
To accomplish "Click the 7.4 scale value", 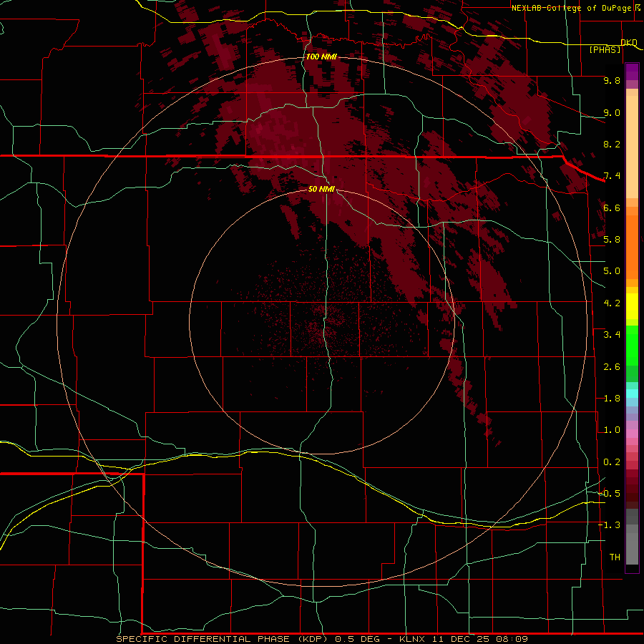I will [612, 176].
